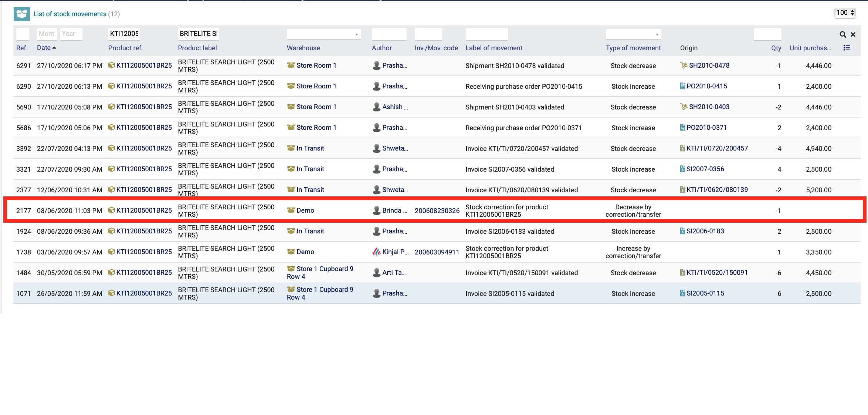
Task: Open movement record 2177
Action: tap(23, 210)
